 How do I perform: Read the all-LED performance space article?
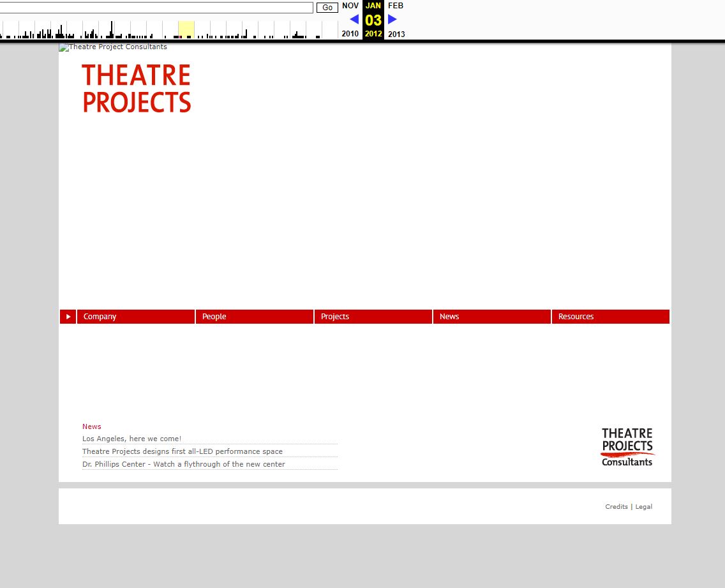tap(182, 451)
